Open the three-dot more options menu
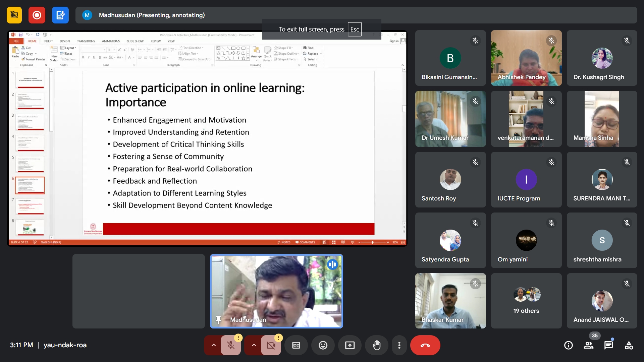The image size is (644, 362). coord(399,345)
